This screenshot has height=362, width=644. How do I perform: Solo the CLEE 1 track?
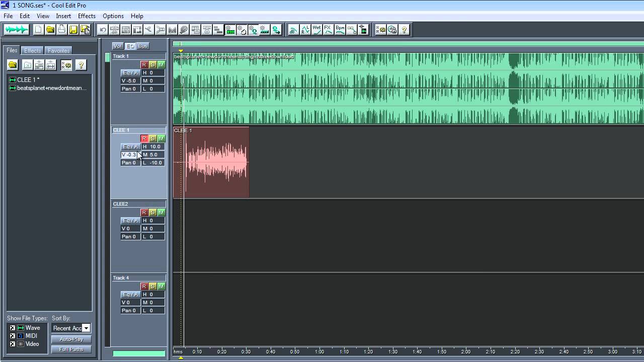152,139
